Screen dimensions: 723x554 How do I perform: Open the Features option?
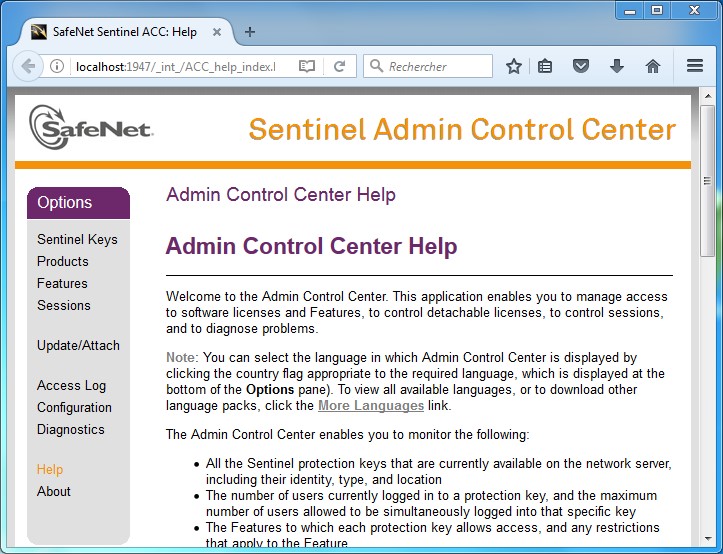click(x=62, y=283)
